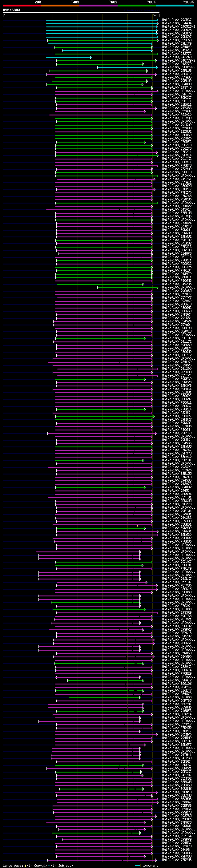Open hit UniRef100_Q9LIF9
The image size is (197, 868).
click(177, 44)
